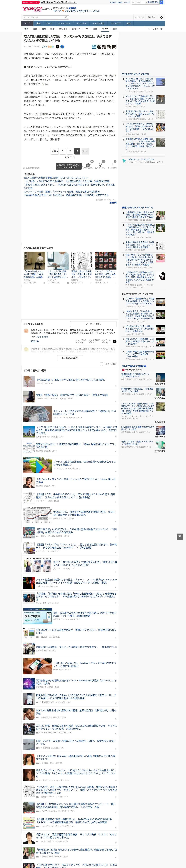Screen dimensions: 186x868
Task: Select ランキング tab
Action: click(x=115, y=24)
